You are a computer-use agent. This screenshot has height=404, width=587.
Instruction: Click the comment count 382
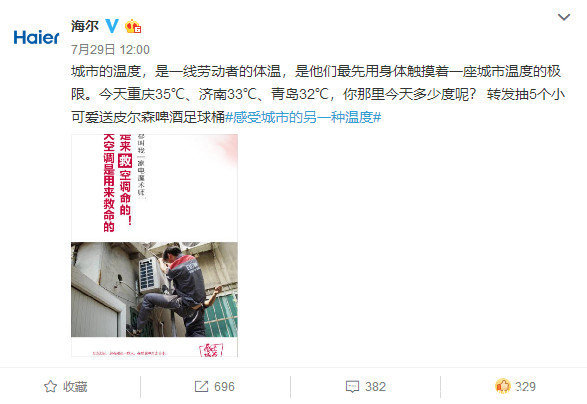[375, 386]
